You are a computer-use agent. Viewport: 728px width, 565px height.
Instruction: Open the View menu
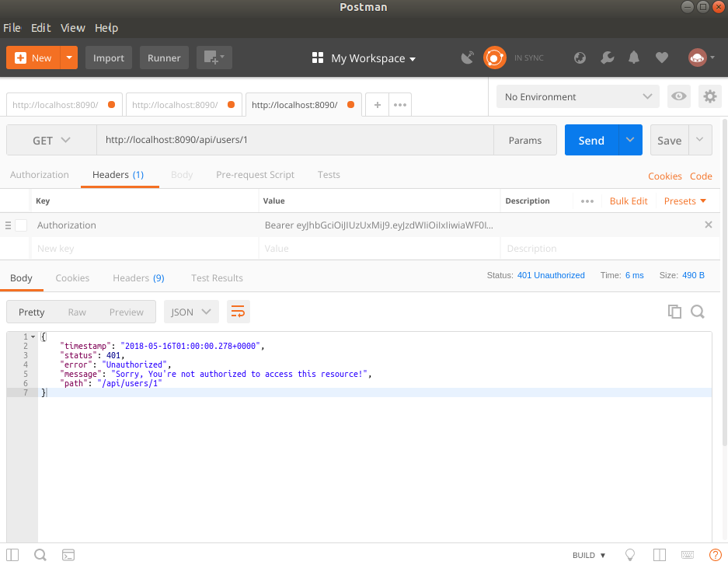[73, 28]
